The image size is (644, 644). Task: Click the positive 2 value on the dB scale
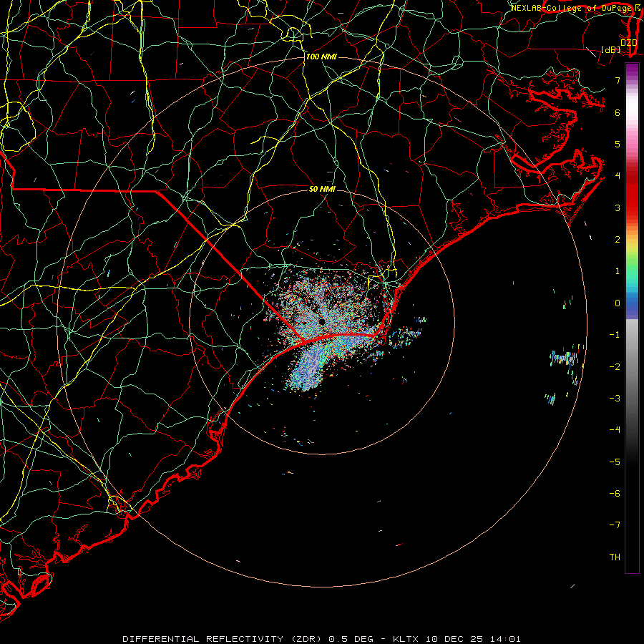(618, 240)
